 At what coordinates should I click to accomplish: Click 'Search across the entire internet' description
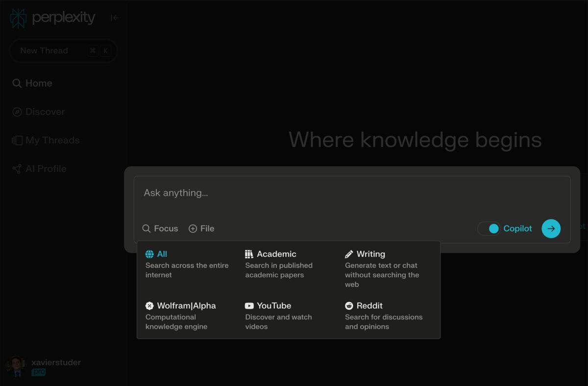point(187,270)
